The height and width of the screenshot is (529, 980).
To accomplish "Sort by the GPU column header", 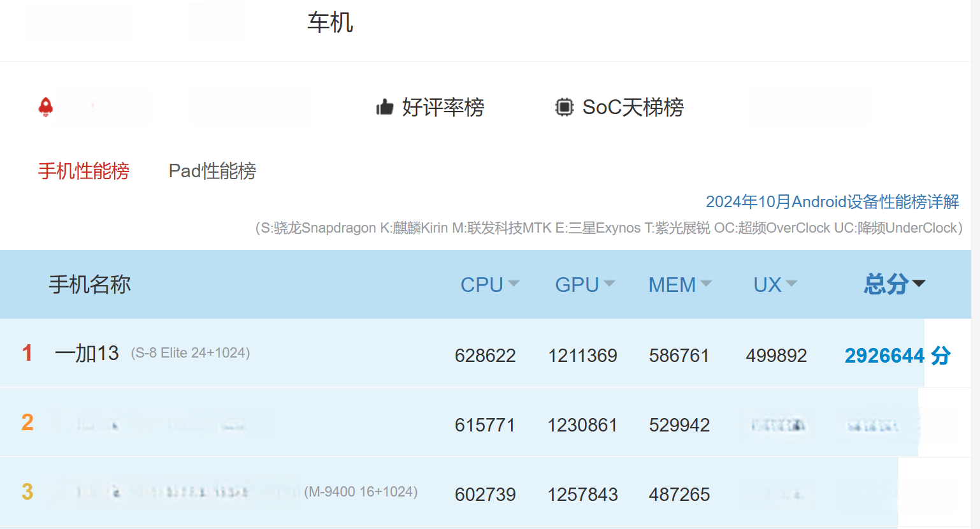I will [x=577, y=285].
